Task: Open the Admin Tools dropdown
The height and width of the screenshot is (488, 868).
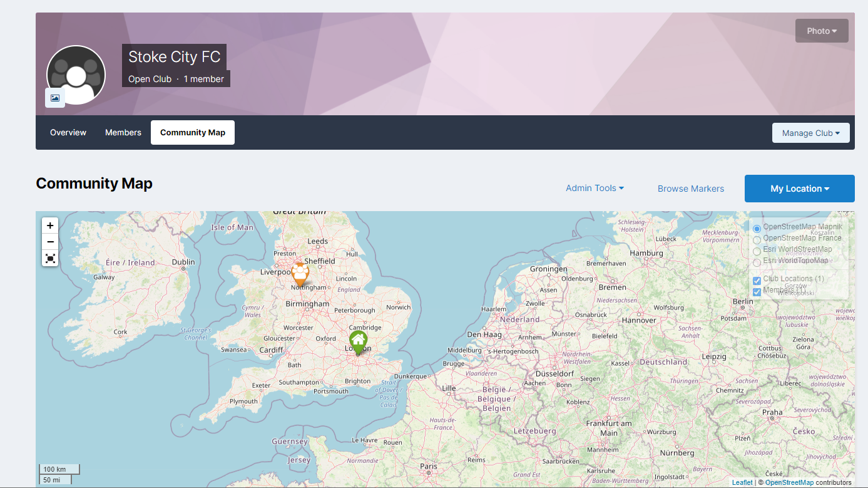Action: pos(595,188)
